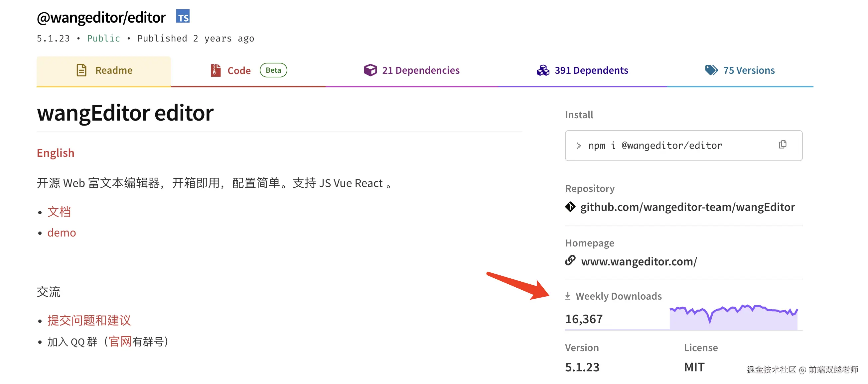The width and height of the screenshot is (868, 384).
Task: Switch to the 75 Versions tab
Action: [x=748, y=70]
